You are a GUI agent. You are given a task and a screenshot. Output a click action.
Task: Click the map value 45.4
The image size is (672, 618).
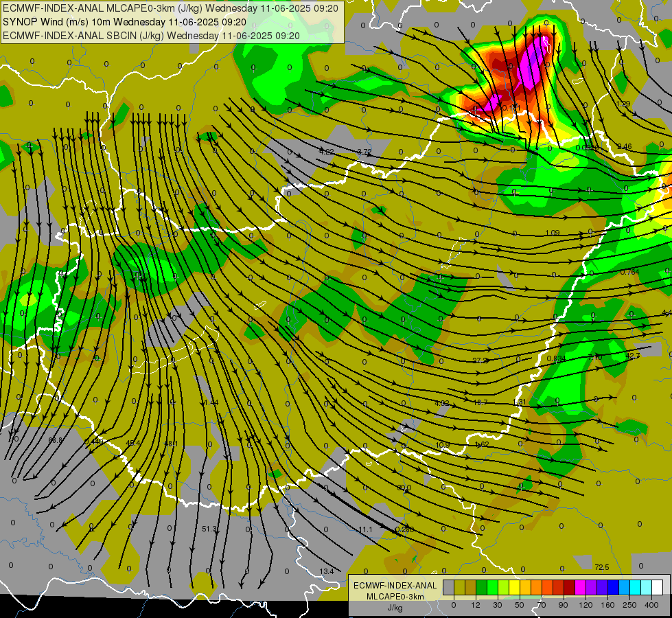pyautogui.click(x=133, y=443)
